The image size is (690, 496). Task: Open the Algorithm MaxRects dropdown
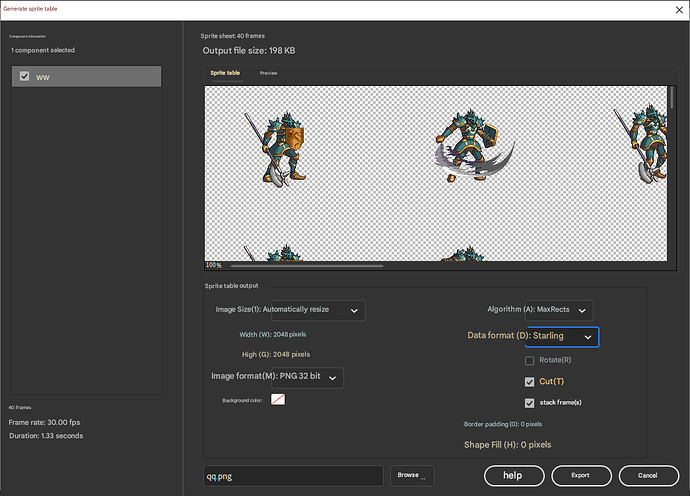558,311
